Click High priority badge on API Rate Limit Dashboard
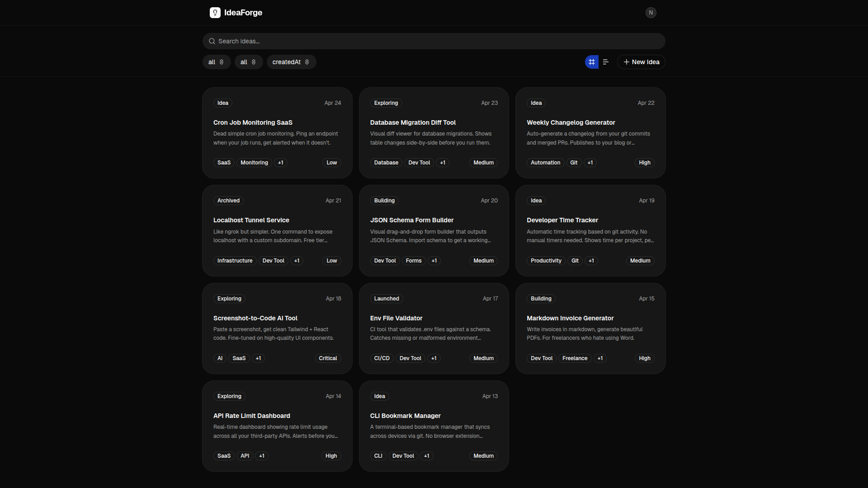Viewport: 868px width, 488px height. click(331, 456)
